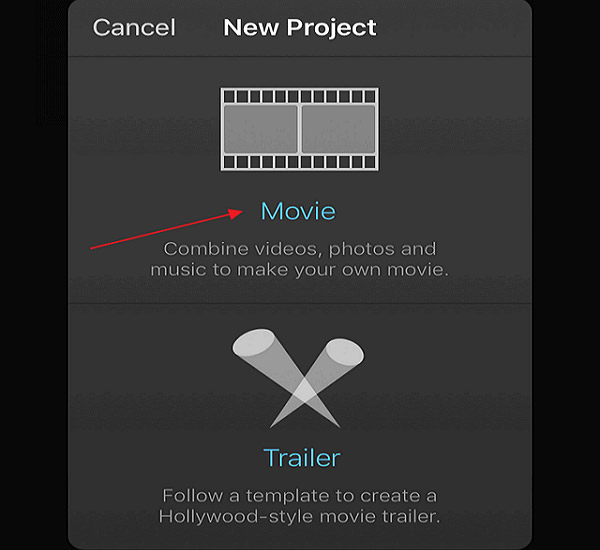This screenshot has height=550, width=600.
Task: Click the top sprocket row of the filmstrip
Action: [300, 96]
